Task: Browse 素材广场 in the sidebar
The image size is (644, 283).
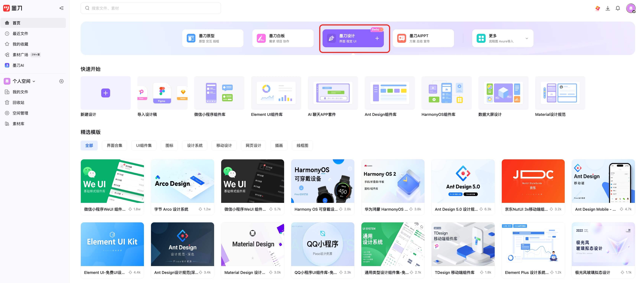Action: point(20,54)
